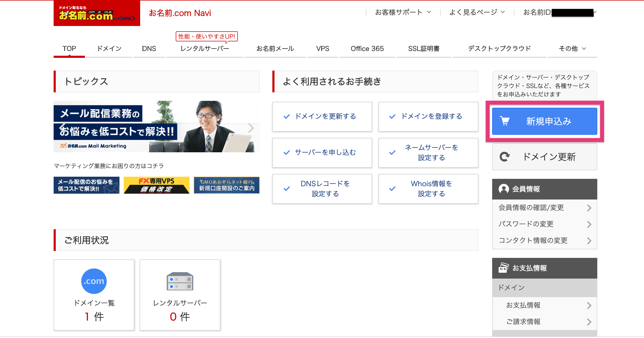Click the お支払情報 credit card icon
This screenshot has width=644, height=338.
tap(504, 268)
